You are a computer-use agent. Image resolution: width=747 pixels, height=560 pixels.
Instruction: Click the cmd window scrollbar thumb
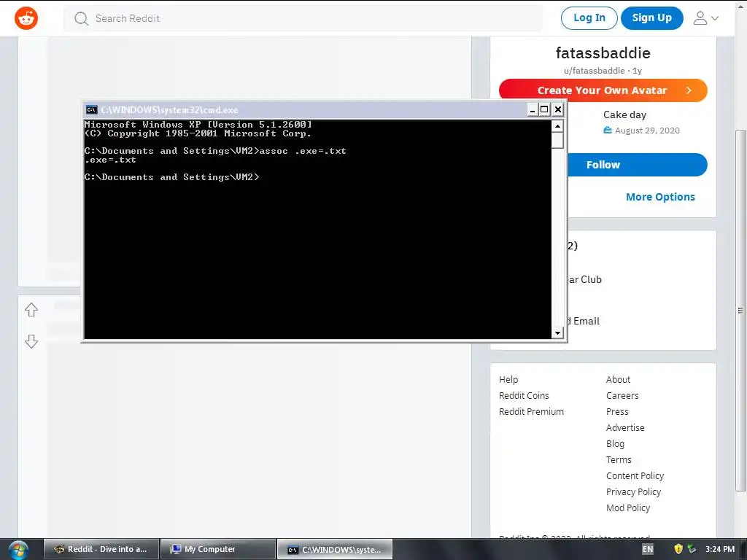[x=557, y=141]
